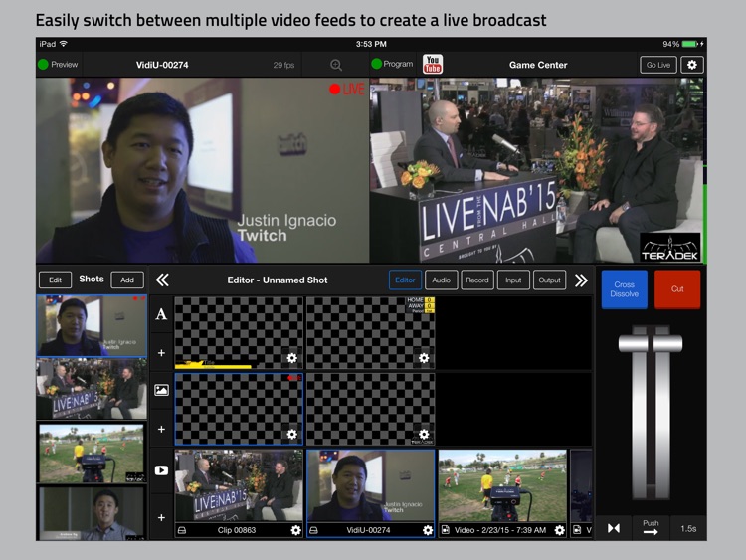Switch to the Editor tab
746x560 pixels.
(405, 280)
